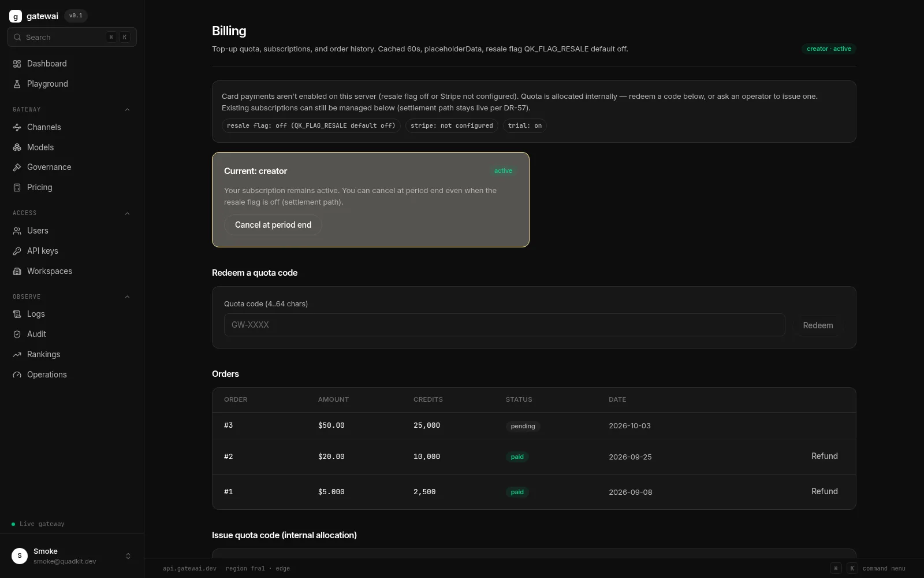924x578 pixels.
Task: Click the gatewai logo icon
Action: 16,16
